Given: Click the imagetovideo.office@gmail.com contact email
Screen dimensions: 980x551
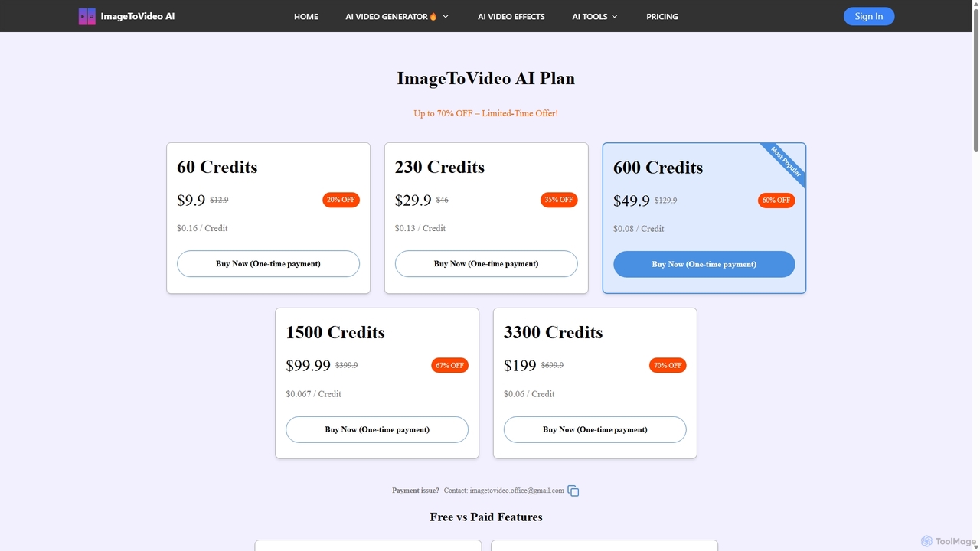Looking at the screenshot, I should 517,491.
